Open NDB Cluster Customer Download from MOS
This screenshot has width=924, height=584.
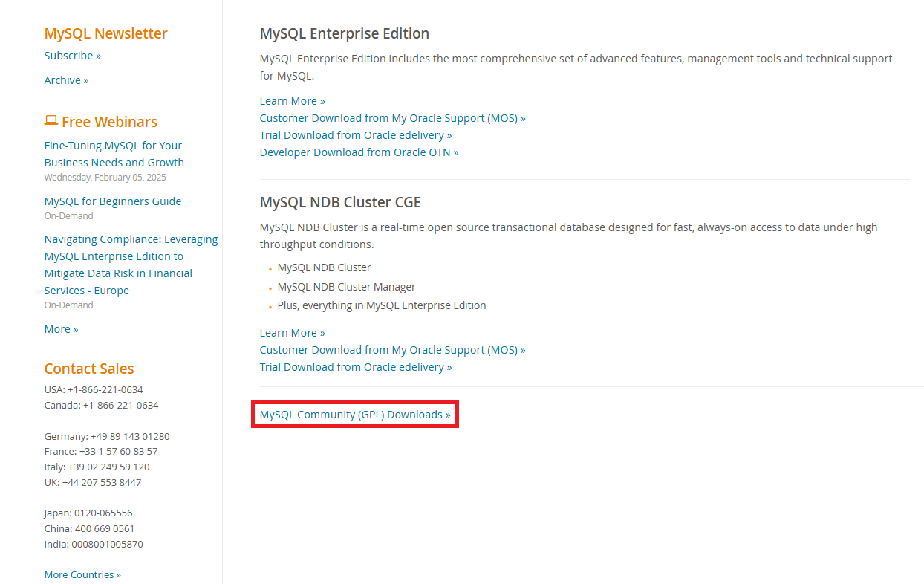(392, 350)
